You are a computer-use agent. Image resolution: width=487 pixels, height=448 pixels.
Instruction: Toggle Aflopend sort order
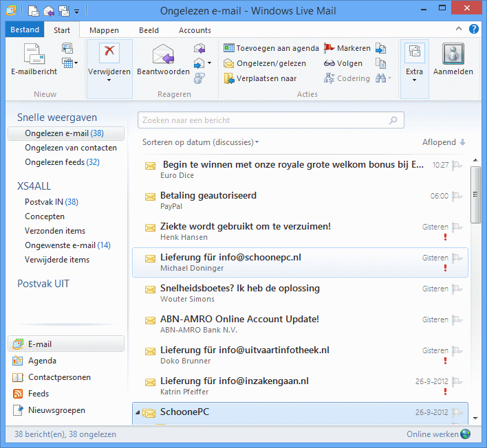tap(444, 142)
